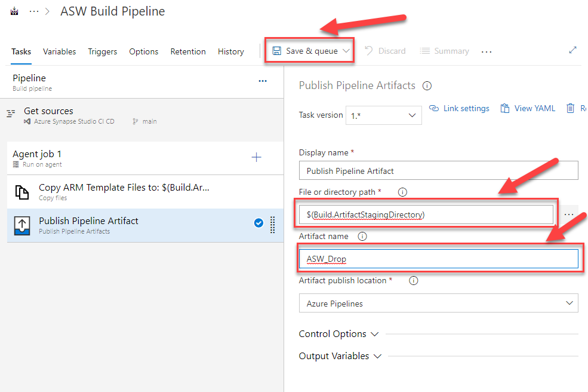This screenshot has height=392, width=588.
Task: Add a task to Agent job 1
Action: coord(256,157)
